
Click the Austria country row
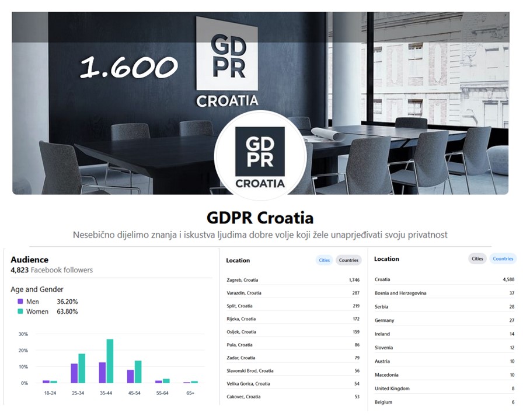tap(445, 361)
